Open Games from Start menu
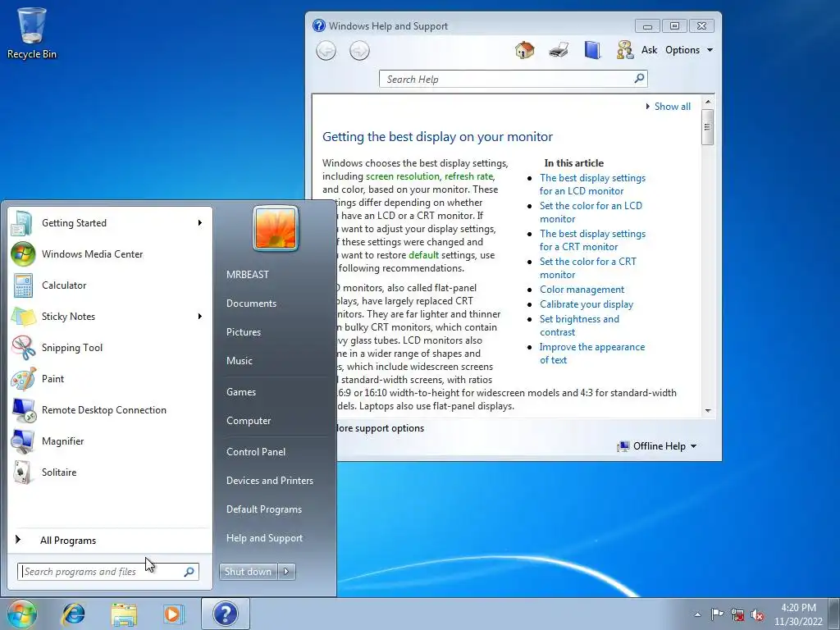The width and height of the screenshot is (840, 630). coord(241,392)
